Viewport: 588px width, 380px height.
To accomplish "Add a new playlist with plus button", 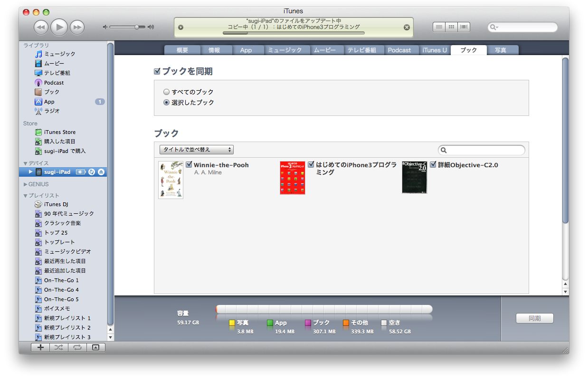I will (40, 348).
